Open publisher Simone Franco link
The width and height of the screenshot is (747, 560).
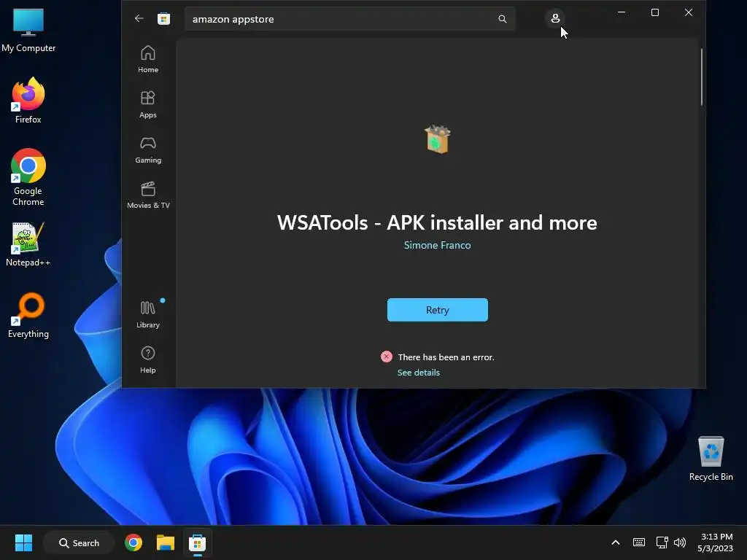click(438, 245)
